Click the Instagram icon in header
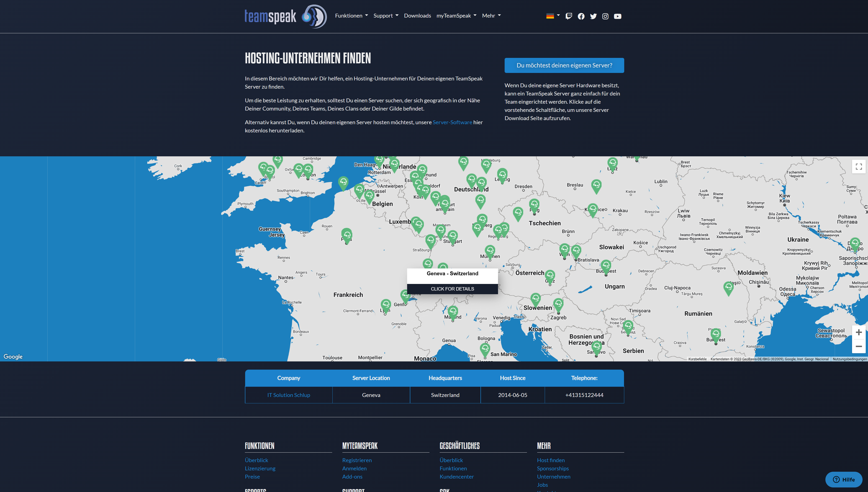 (x=605, y=16)
